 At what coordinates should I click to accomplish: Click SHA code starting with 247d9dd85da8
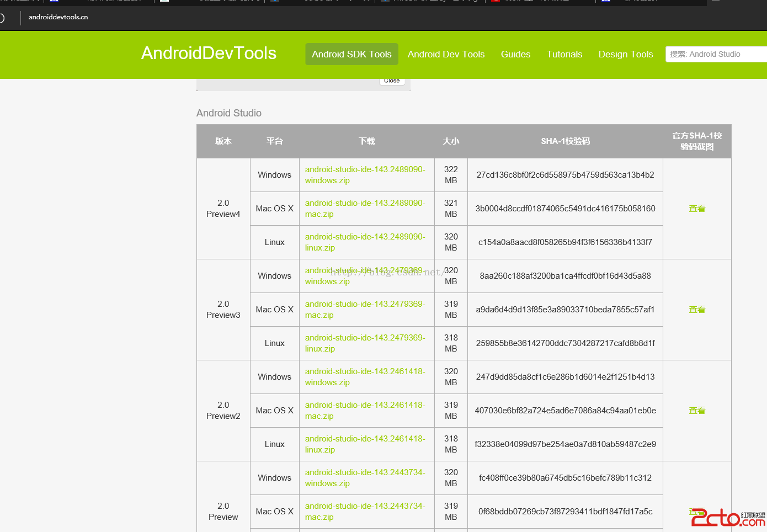point(565,377)
